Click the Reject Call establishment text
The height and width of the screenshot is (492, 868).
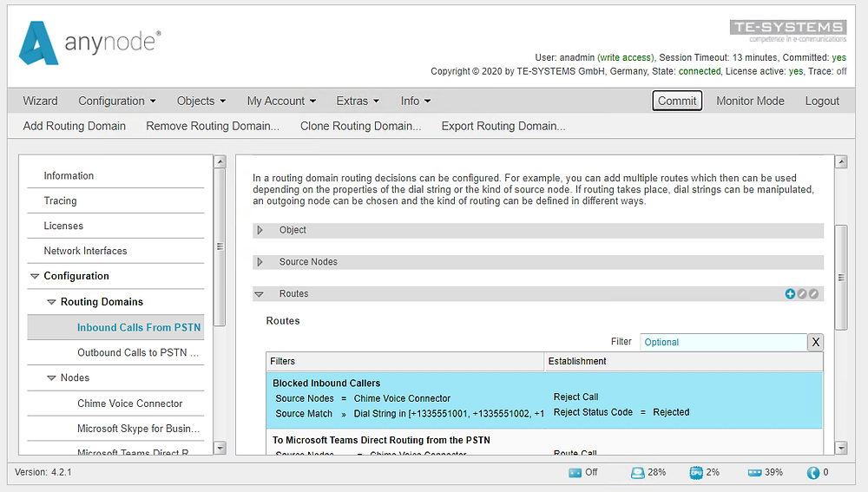click(575, 397)
